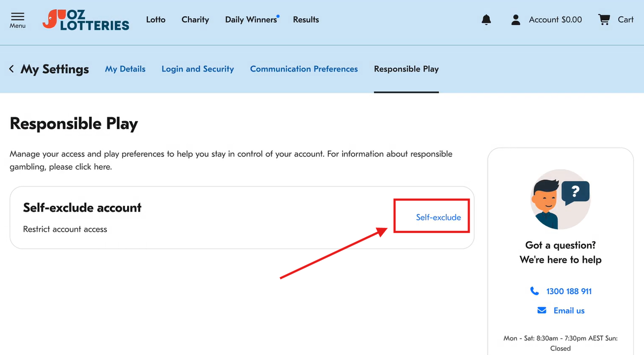
Task: Open Account $0.00 balance link
Action: coord(555,20)
